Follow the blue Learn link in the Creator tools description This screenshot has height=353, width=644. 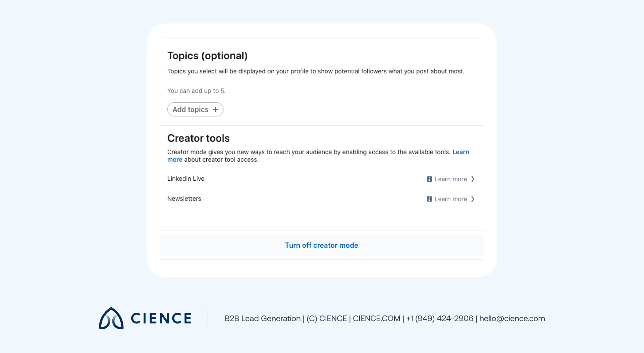461,152
